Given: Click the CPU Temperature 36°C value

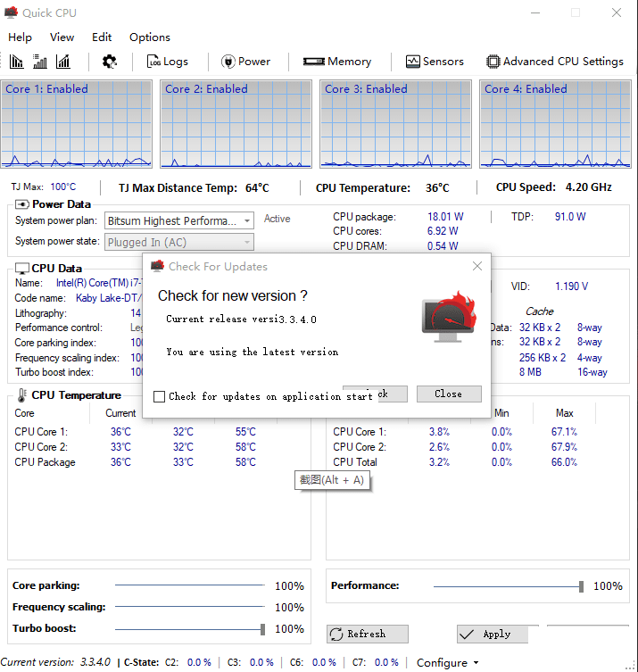Looking at the screenshot, I should [x=437, y=188].
